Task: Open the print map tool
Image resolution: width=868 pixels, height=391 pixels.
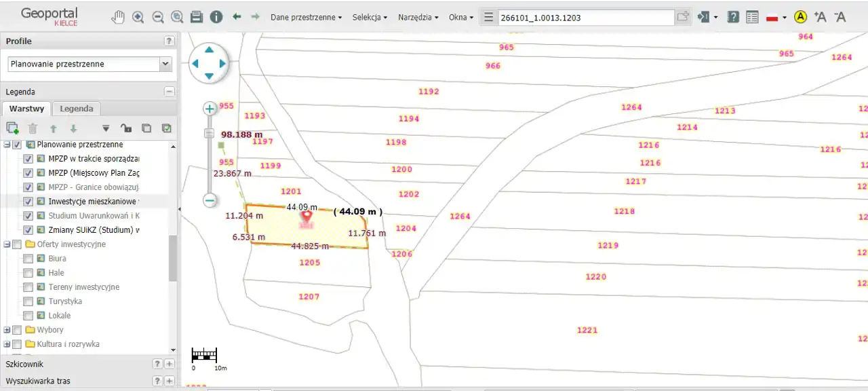Action: coord(197,17)
